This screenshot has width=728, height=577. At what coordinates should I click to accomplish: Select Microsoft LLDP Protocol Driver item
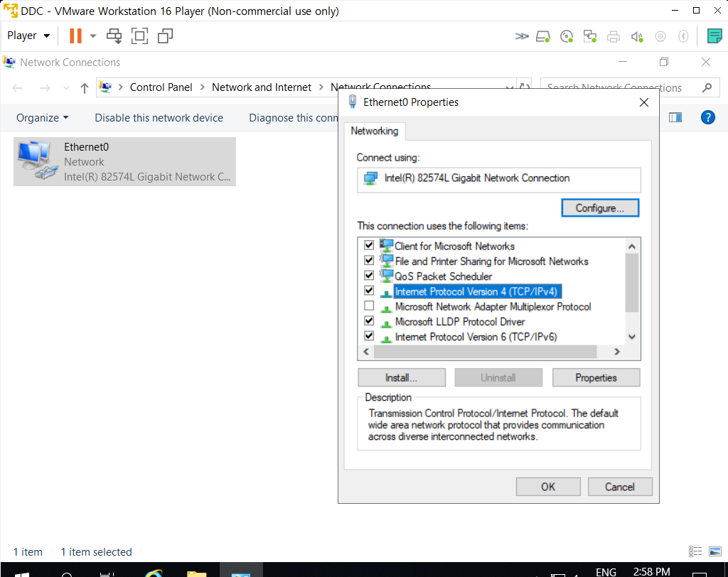point(460,322)
